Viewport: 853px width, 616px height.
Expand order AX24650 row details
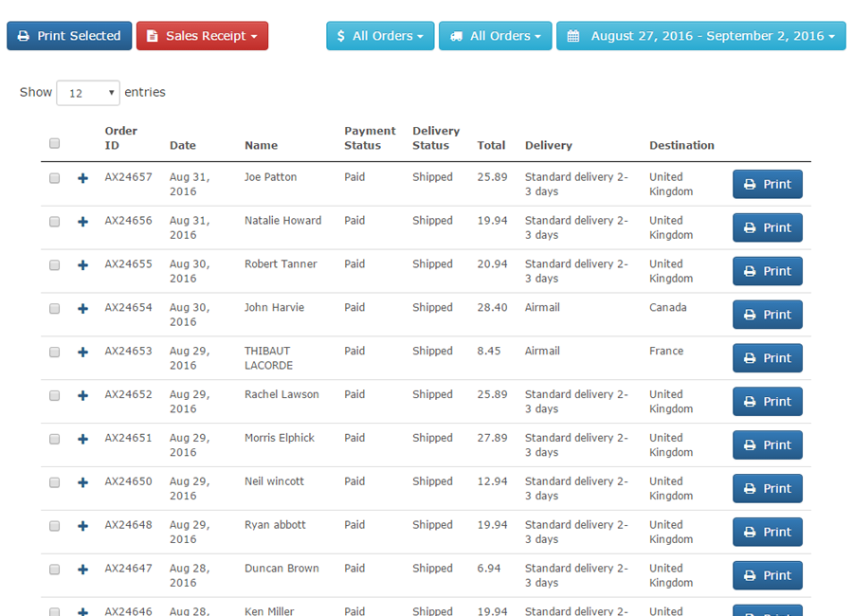click(x=82, y=482)
